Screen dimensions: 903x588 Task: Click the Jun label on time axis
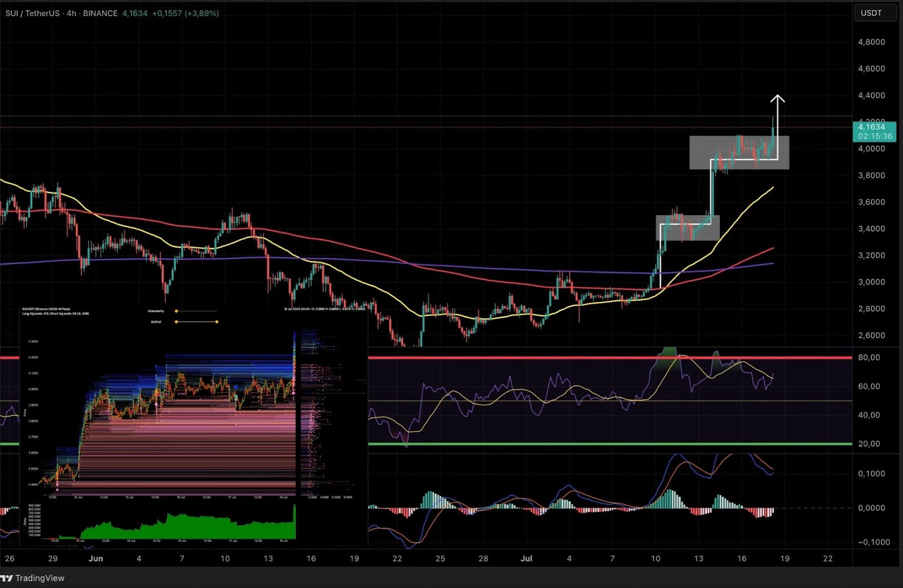point(96,558)
